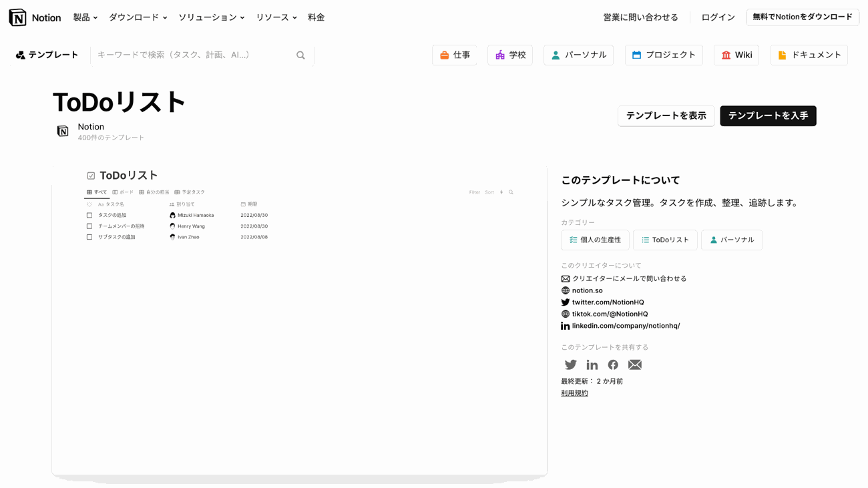Screen dimensions: 868x488
Task: Click 個人の生産性 category tag
Action: [x=595, y=240]
